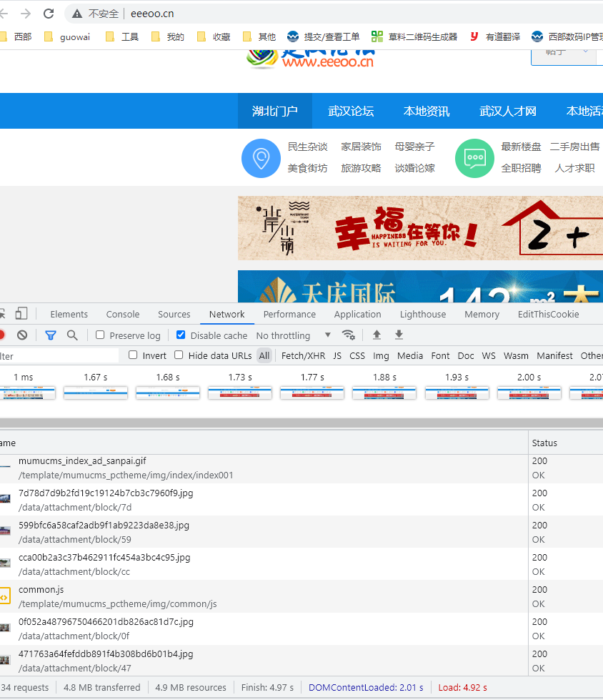
Task: Check the Hide data URLs checkbox
Action: (179, 355)
